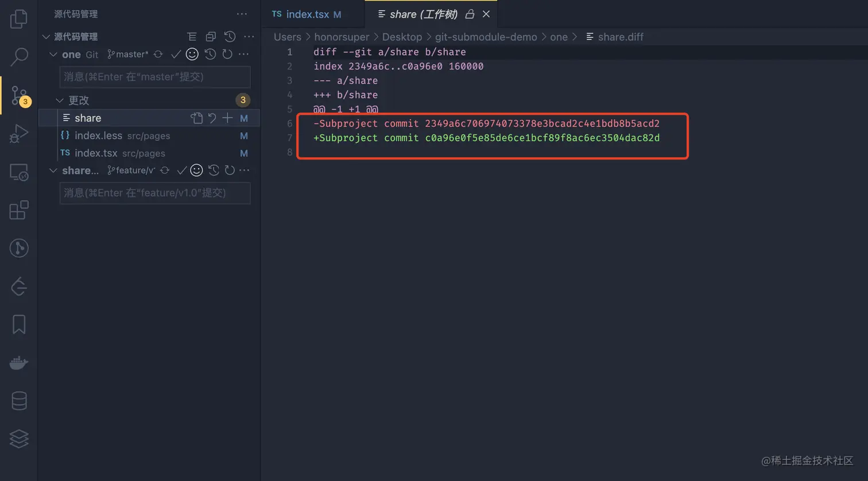Screen dimensions: 868x481
Task: View history for the one repository
Action: point(210,55)
